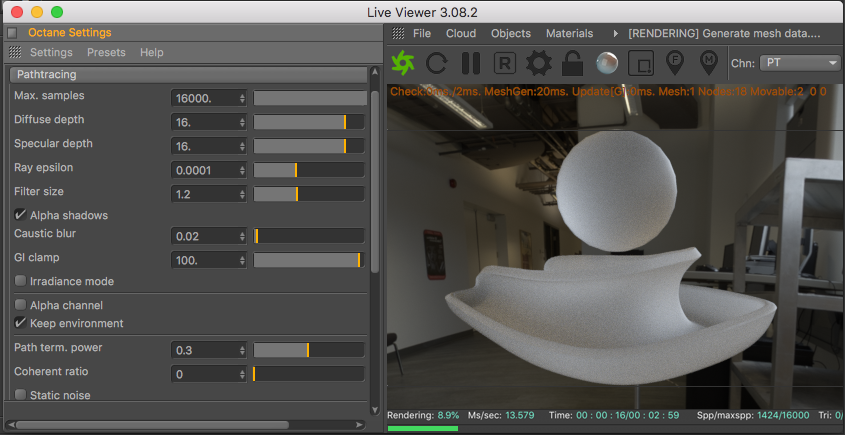Open the Help menu
845x435 pixels.
[x=151, y=52]
